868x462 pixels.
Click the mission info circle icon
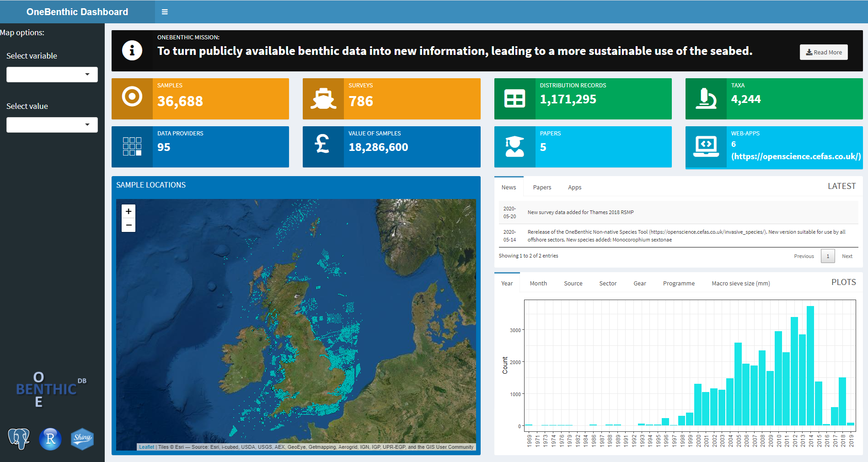coord(132,50)
